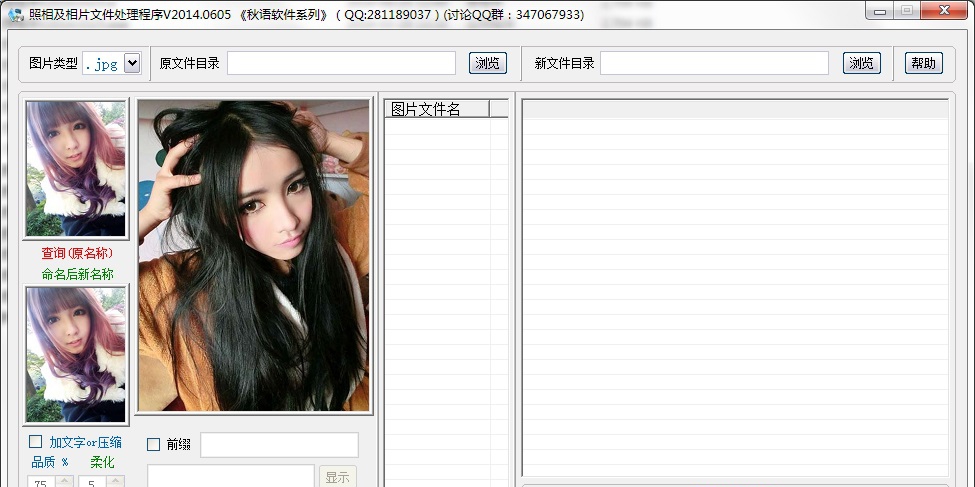975x487 pixels.
Task: Minimize the window
Action: (880, 10)
